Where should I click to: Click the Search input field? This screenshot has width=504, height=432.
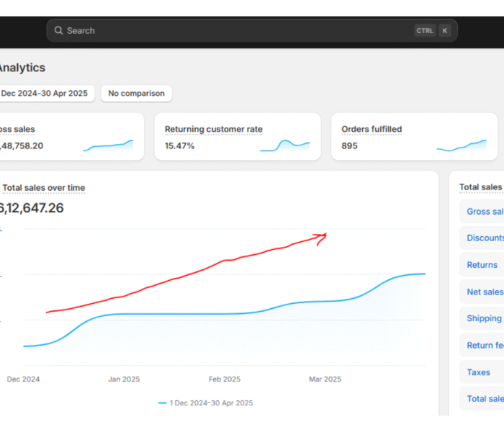252,30
